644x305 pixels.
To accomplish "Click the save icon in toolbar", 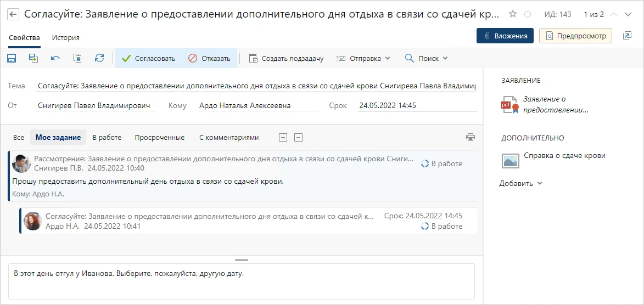I will [x=12, y=58].
